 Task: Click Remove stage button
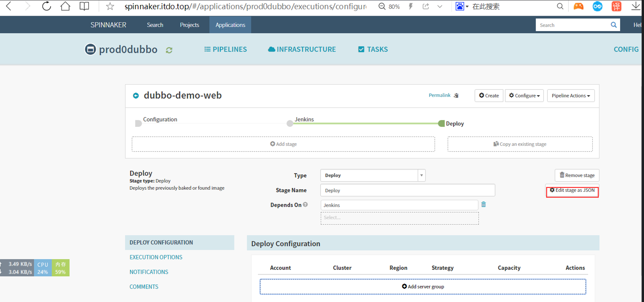point(577,175)
